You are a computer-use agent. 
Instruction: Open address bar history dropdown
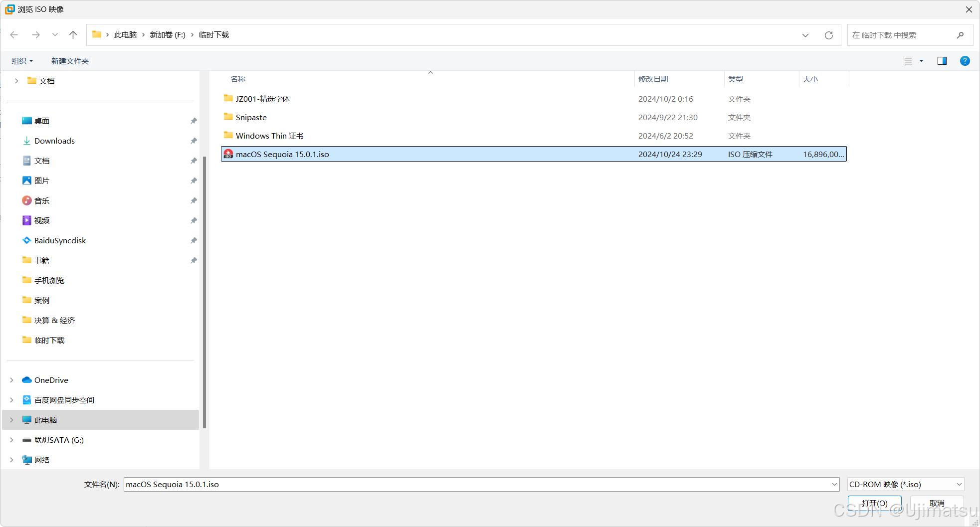[805, 35]
